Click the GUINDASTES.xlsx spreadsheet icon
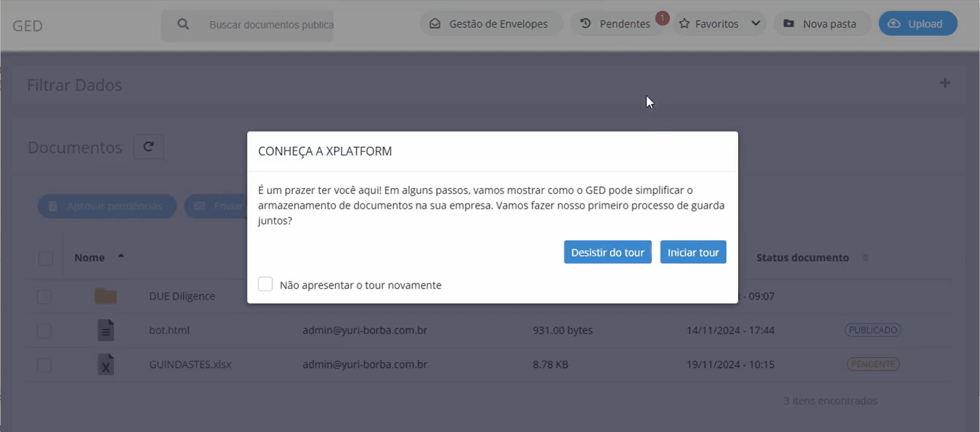 coord(106,364)
